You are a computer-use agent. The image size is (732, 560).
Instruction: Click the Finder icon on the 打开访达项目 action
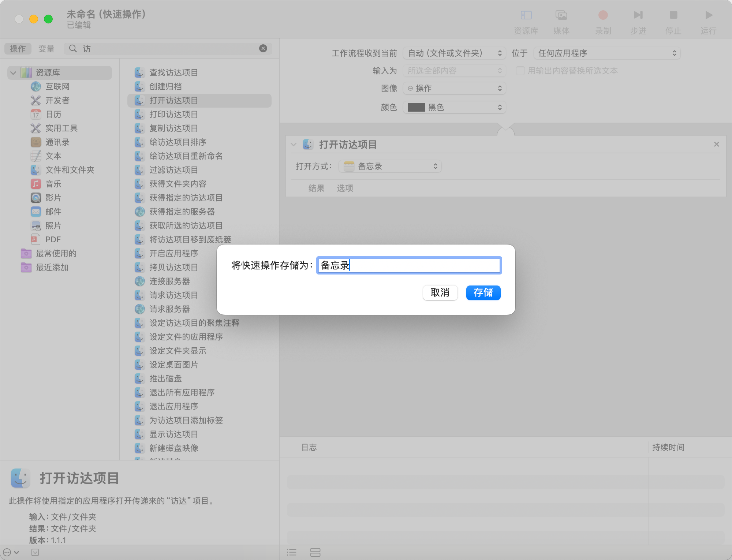(x=307, y=144)
